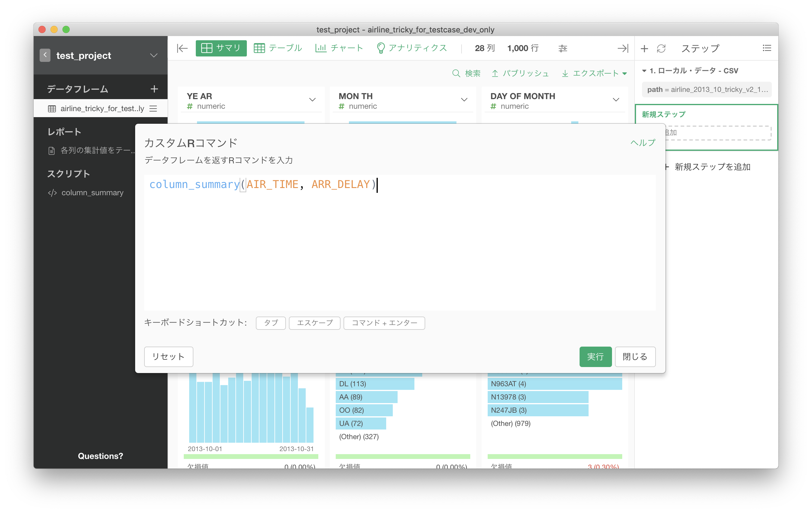Add a step with the plus icon
812x513 pixels.
[644, 49]
